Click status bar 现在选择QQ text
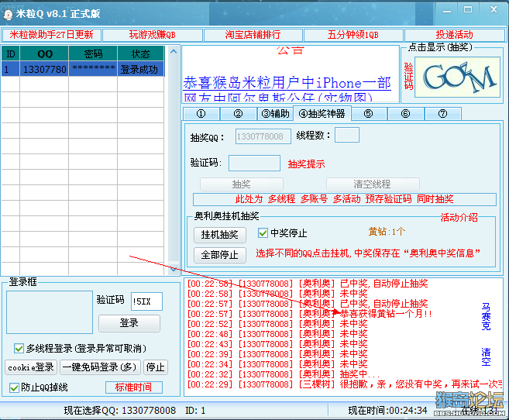Screen dimensions: 509x420 coord(120,411)
